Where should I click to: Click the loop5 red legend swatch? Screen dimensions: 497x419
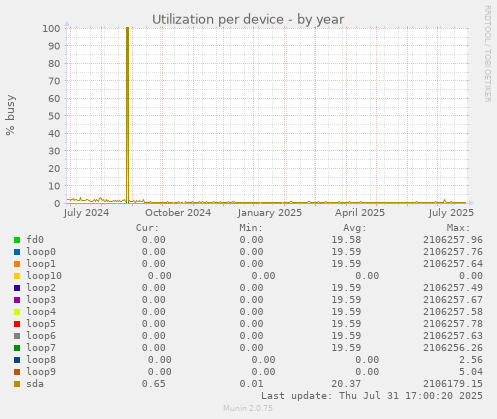pos(17,324)
